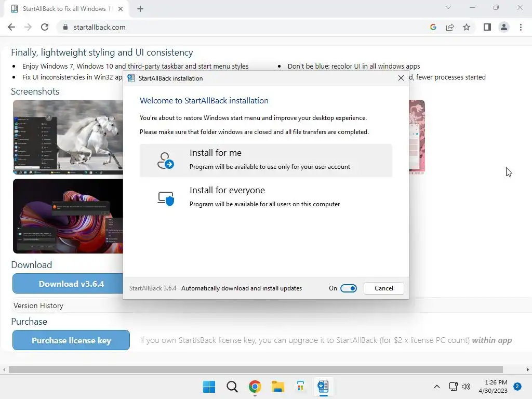Cancel the StartAllBack installation

(x=384, y=288)
